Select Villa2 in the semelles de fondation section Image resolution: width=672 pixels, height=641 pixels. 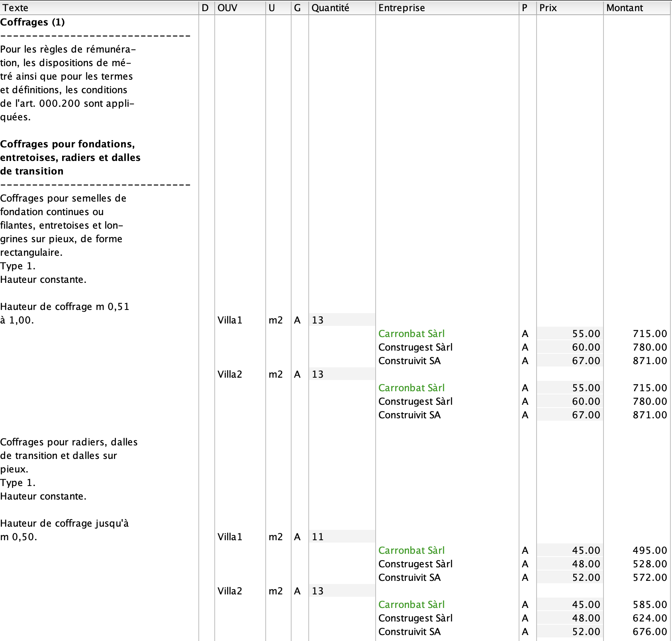(230, 374)
